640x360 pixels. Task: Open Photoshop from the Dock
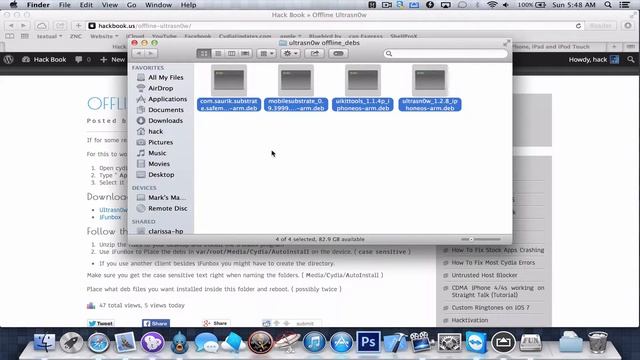click(x=368, y=342)
